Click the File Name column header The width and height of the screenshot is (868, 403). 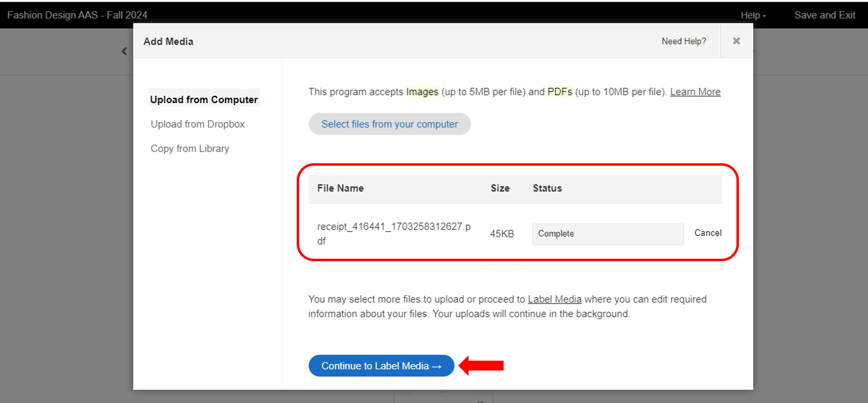pos(340,188)
